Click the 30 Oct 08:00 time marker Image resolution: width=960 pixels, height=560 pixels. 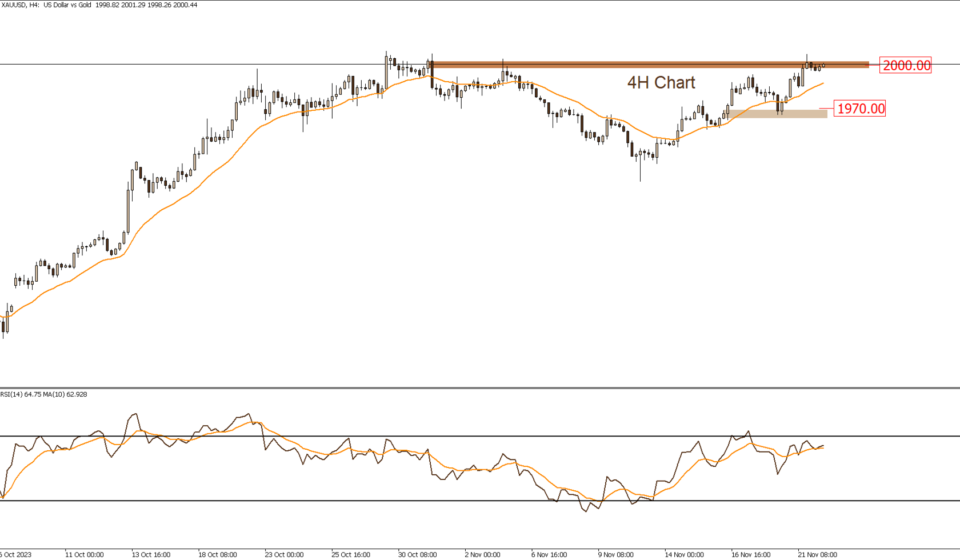pyautogui.click(x=418, y=554)
